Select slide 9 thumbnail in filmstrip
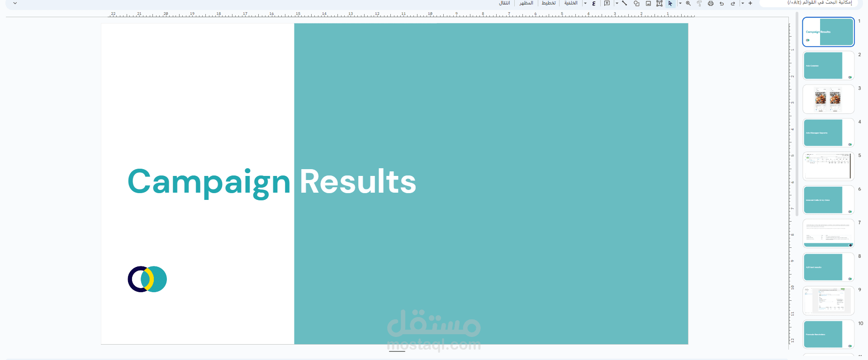 828,301
